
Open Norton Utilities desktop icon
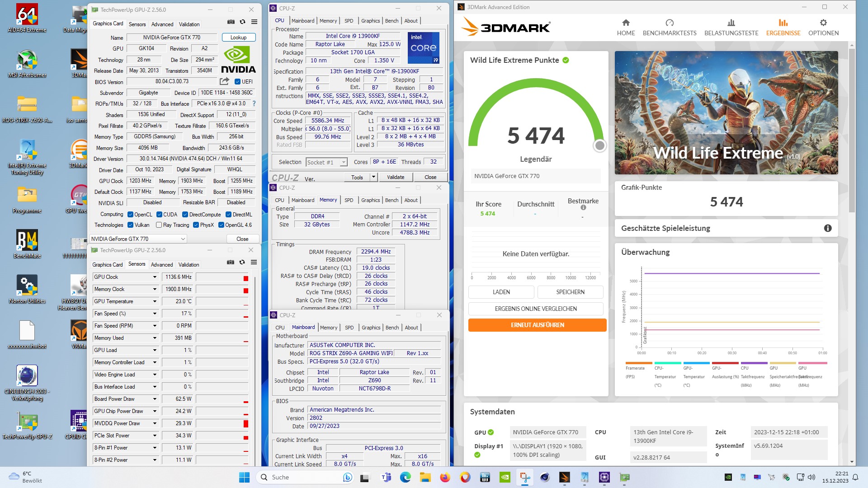pyautogui.click(x=27, y=290)
